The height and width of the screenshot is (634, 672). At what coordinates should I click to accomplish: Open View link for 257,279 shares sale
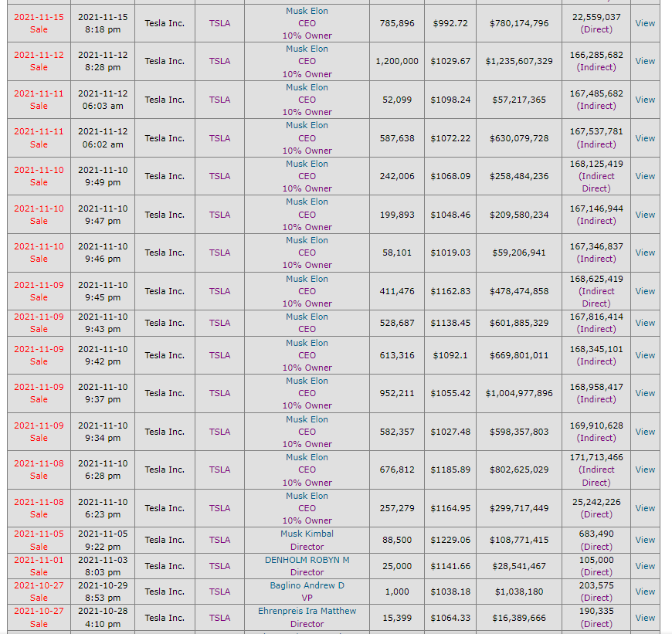click(x=645, y=508)
